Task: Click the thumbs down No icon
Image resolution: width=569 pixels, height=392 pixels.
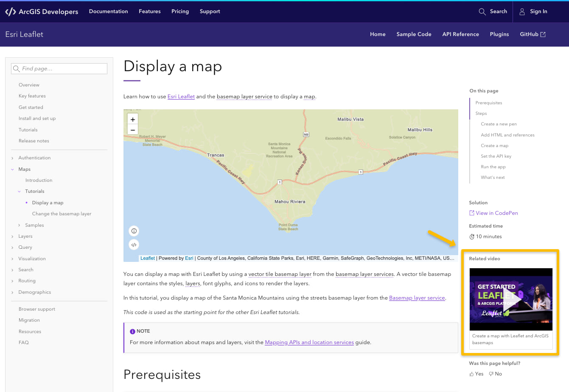Action: pyautogui.click(x=491, y=374)
